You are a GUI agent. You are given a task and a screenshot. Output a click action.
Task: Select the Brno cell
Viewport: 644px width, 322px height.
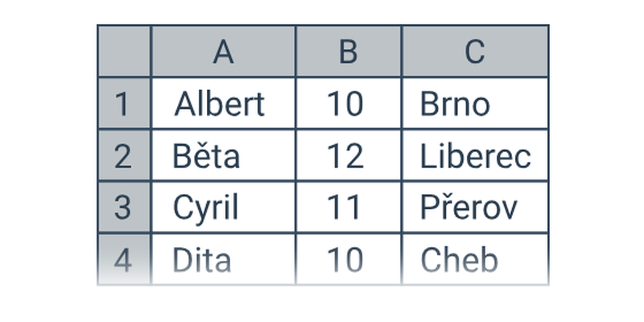point(475,103)
